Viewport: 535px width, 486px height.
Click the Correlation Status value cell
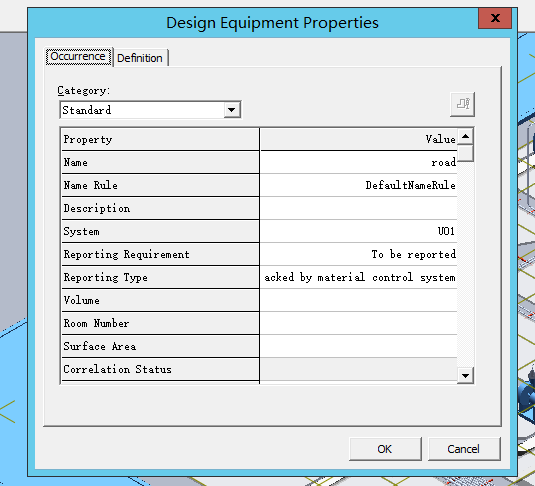coord(359,369)
